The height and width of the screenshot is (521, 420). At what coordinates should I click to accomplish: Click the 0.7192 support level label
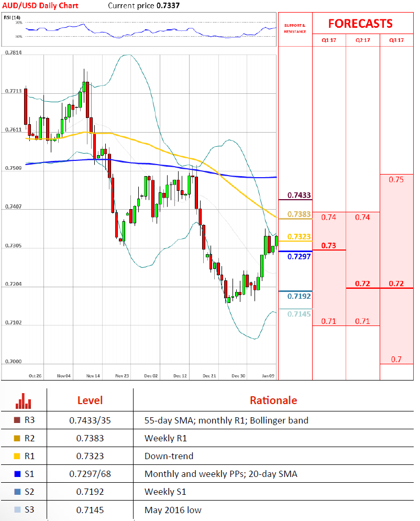299,296
